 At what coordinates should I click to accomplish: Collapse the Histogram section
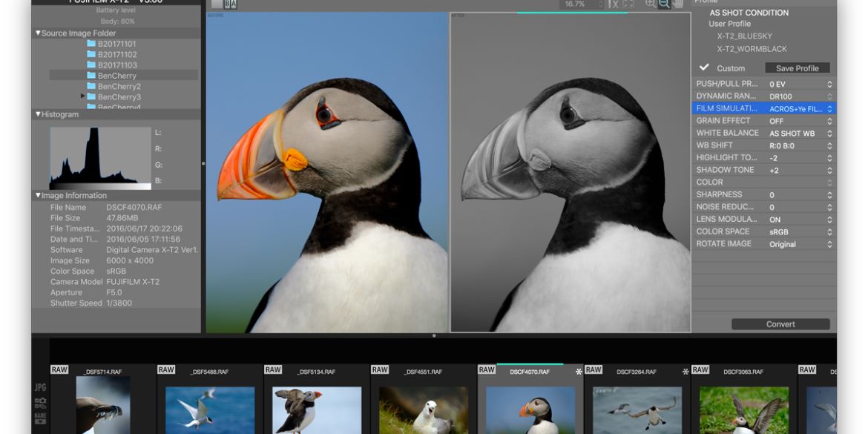pyautogui.click(x=38, y=114)
